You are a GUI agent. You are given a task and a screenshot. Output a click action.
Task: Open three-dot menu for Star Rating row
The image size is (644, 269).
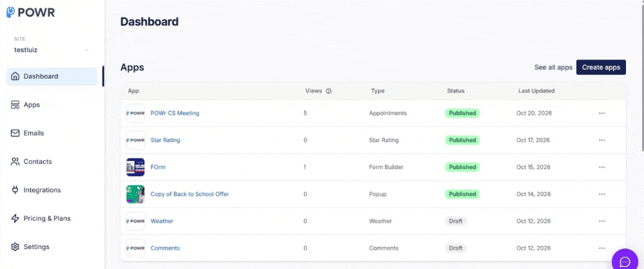(x=601, y=140)
